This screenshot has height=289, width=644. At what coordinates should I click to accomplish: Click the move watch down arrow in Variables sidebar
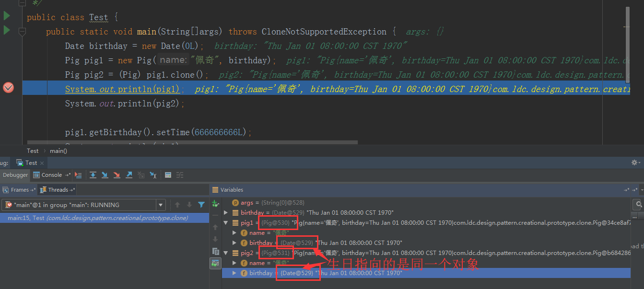tap(215, 239)
